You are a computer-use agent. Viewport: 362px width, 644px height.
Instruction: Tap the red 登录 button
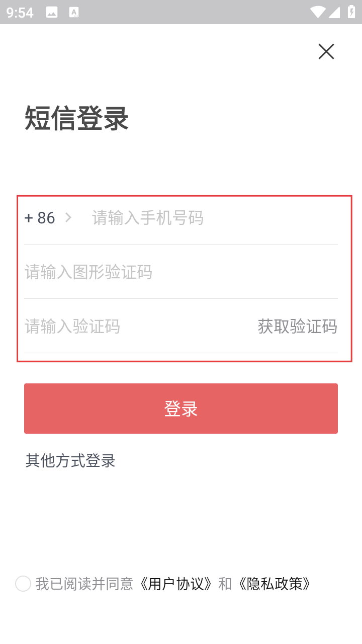click(181, 409)
